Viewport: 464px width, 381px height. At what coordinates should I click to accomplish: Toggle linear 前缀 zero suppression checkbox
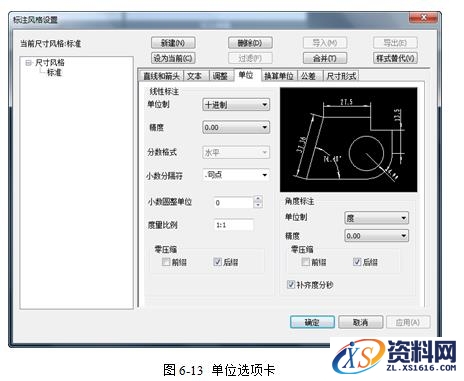(166, 262)
